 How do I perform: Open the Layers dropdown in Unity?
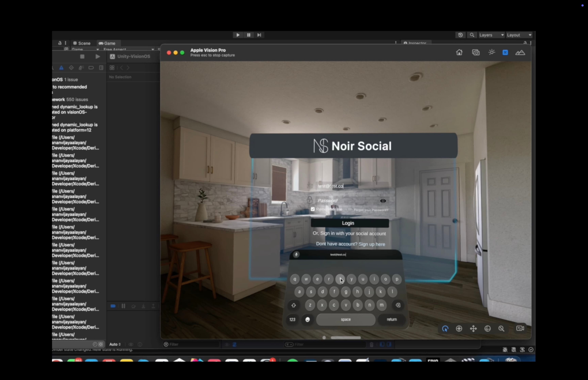(492, 35)
